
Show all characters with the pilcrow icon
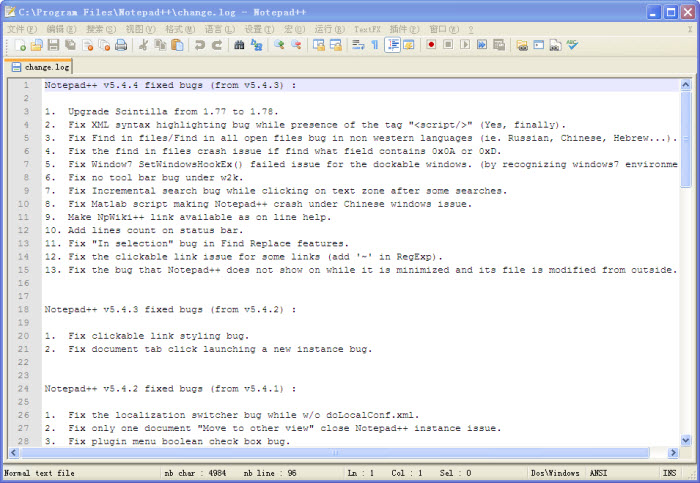tap(375, 45)
